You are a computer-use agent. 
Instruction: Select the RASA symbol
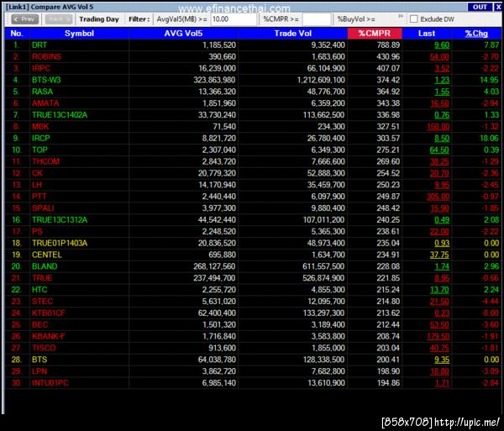42,92
